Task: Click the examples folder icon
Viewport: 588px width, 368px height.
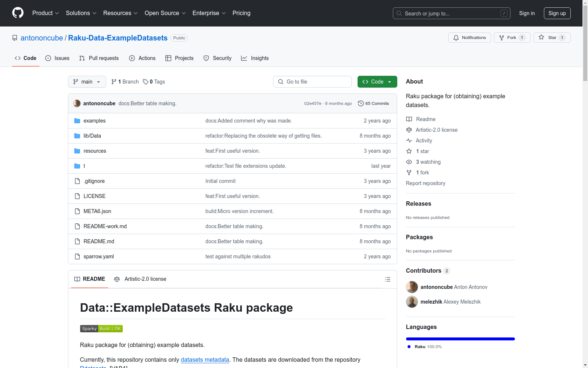Action: click(77, 121)
